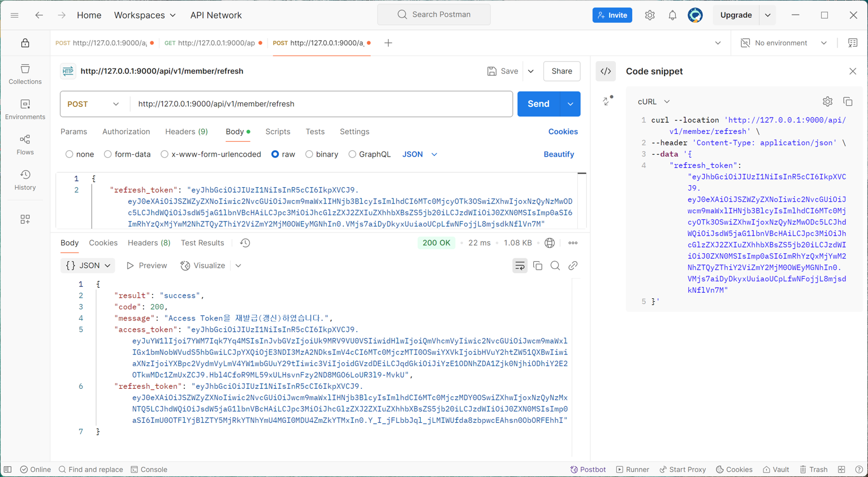This screenshot has width=868, height=477.
Task: Open Collections in the sidebar
Action: 25,74
